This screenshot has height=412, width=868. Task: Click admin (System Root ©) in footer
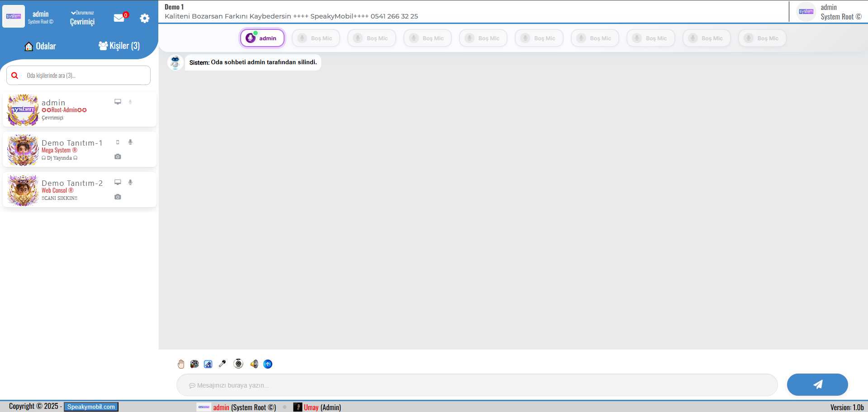click(237, 407)
